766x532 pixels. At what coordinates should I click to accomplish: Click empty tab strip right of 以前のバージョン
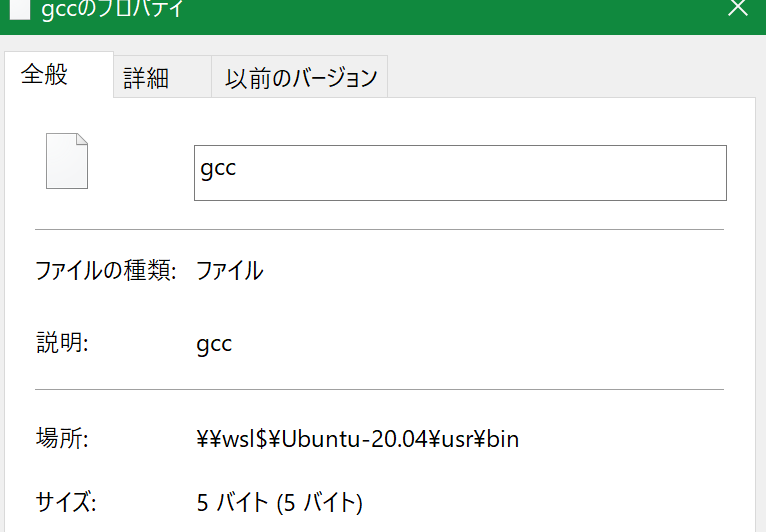pyautogui.click(x=570, y=78)
